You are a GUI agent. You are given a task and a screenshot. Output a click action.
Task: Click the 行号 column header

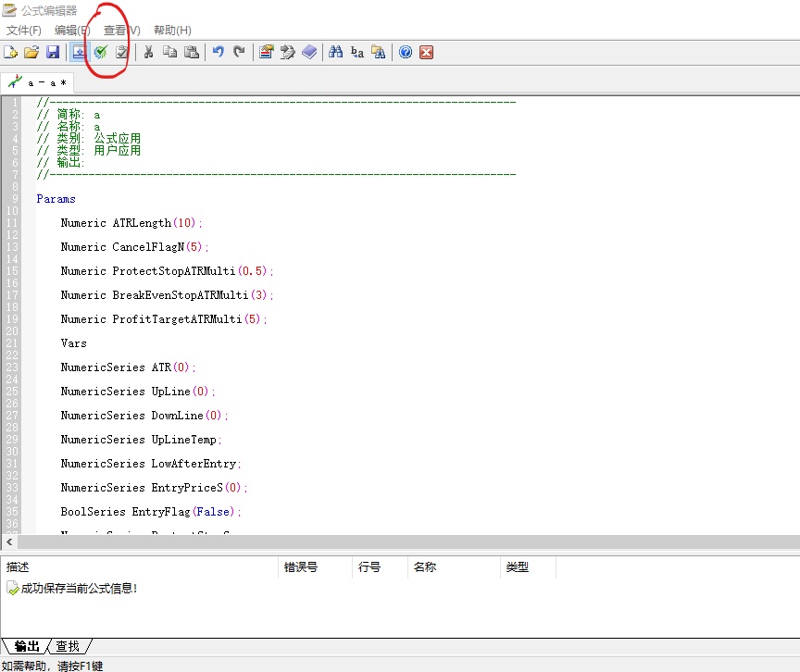tap(381, 567)
